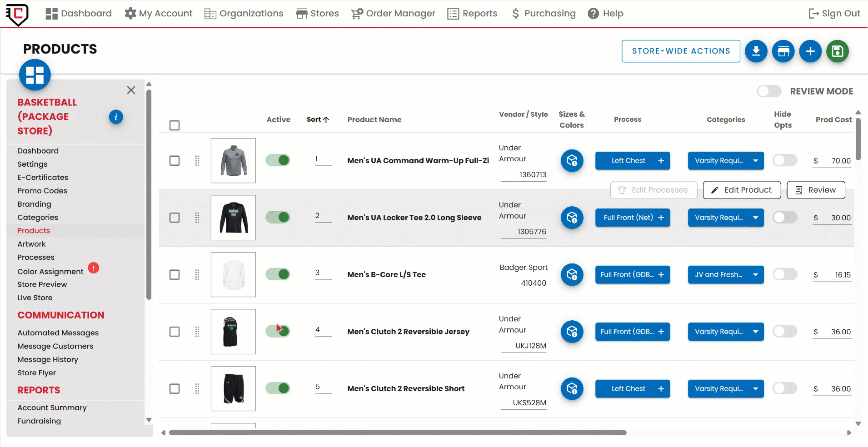Expand categories dropdown for Men's B-Core L/S Tee
The height and width of the screenshot is (447, 868).
[755, 275]
